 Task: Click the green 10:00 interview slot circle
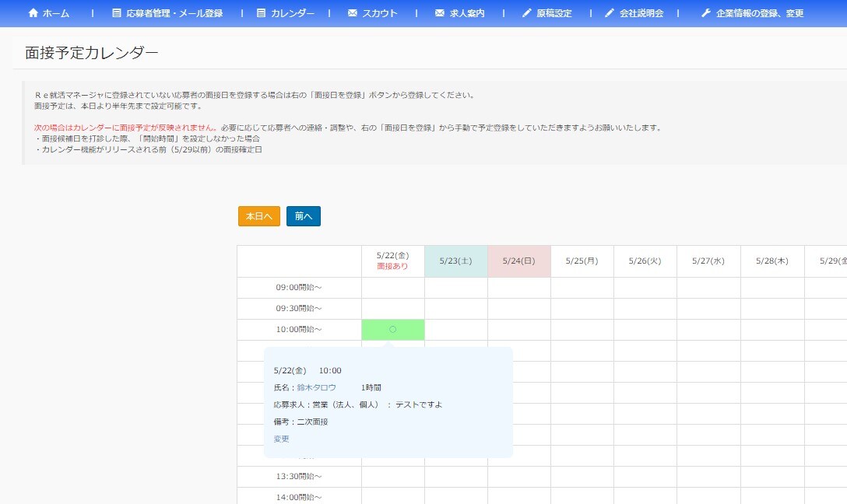(x=393, y=330)
